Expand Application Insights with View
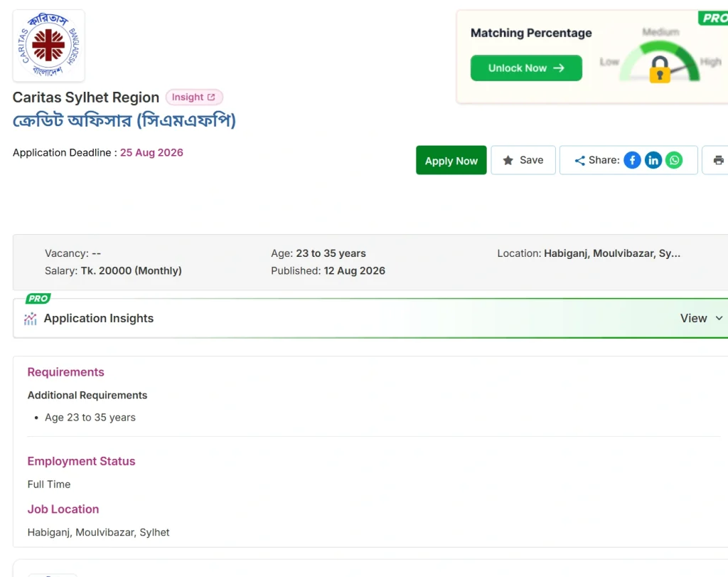Image resolution: width=728 pixels, height=577 pixels. click(x=702, y=318)
